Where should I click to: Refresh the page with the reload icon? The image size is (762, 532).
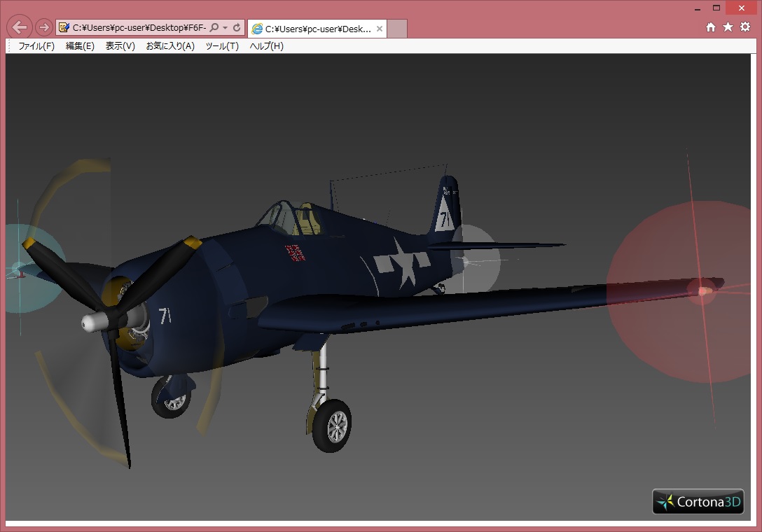coord(237,28)
